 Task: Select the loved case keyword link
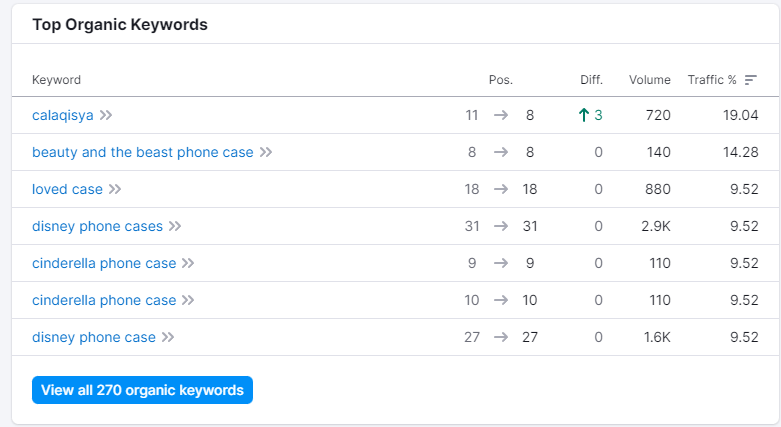click(x=67, y=190)
